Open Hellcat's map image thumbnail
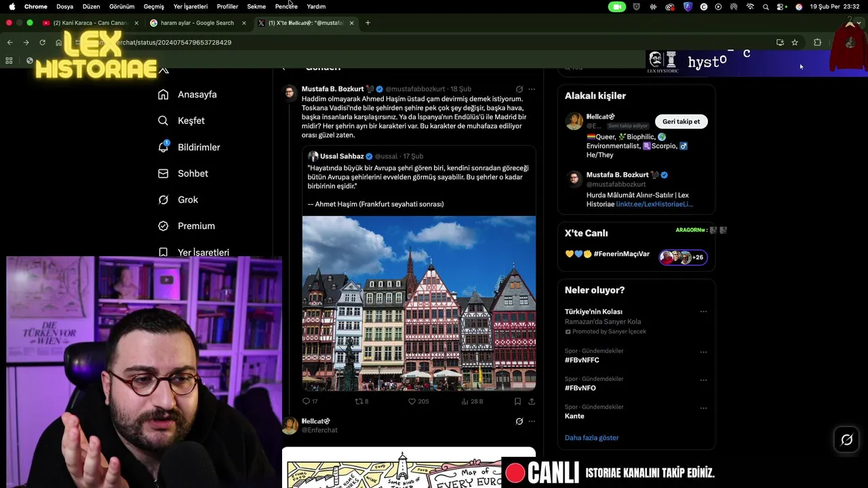 point(409,468)
